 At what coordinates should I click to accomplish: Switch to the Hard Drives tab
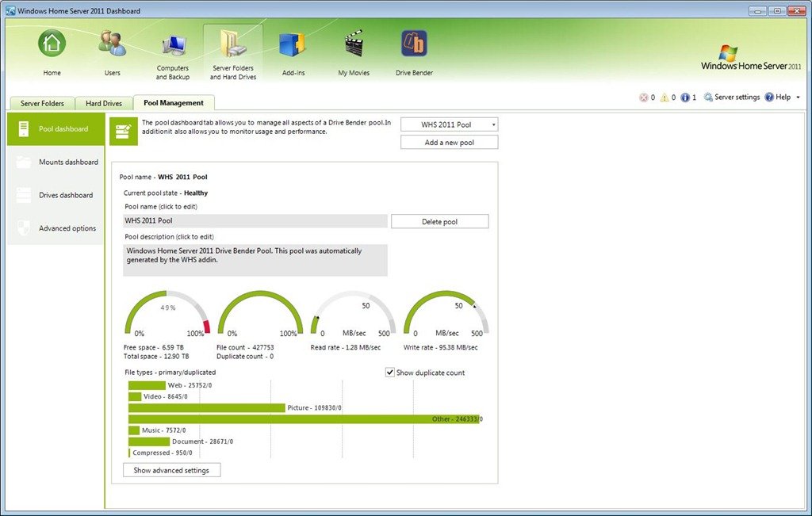(104, 104)
